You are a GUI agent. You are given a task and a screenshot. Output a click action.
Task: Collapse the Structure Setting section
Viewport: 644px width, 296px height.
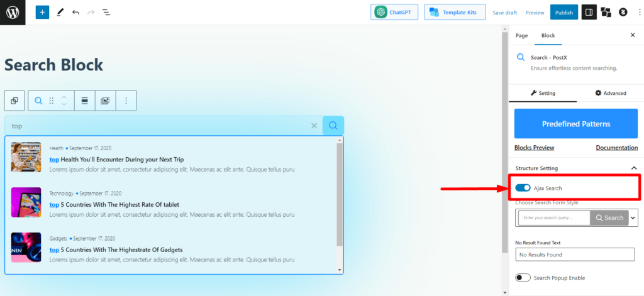pos(634,168)
